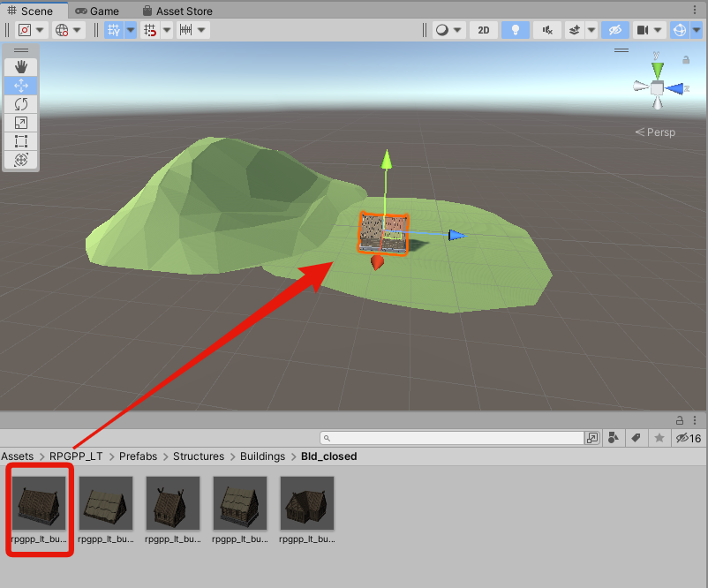Click the blue Z axis cone on gizmo
Viewport: 708px width, 588px height.
click(x=675, y=88)
